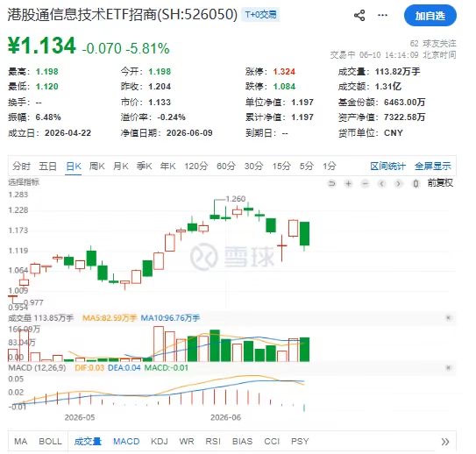The width and height of the screenshot is (476, 454).
Task: Select the BOLL indicator
Action: (x=50, y=441)
